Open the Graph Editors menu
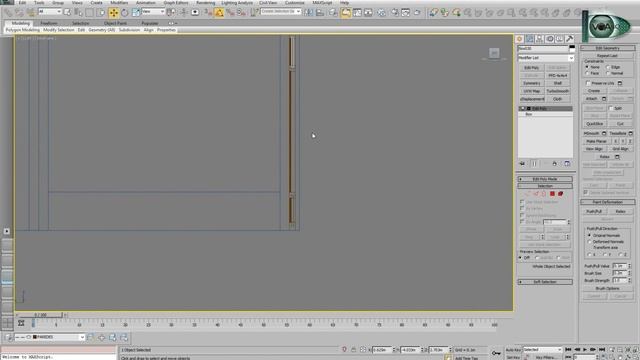 point(176,2)
